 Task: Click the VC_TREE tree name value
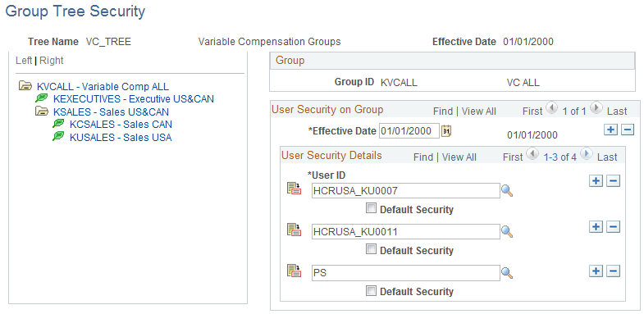(108, 42)
